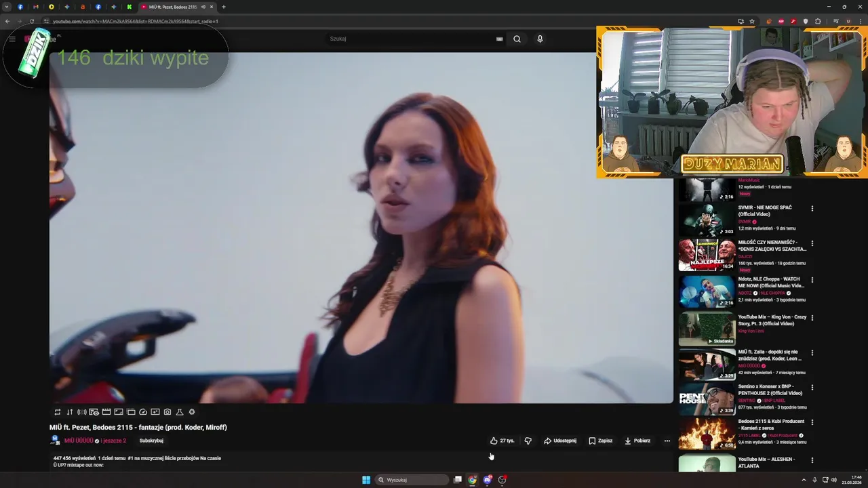The height and width of the screenshot is (488, 868).
Task: Click the pop-up player rectangle icon
Action: (x=155, y=412)
